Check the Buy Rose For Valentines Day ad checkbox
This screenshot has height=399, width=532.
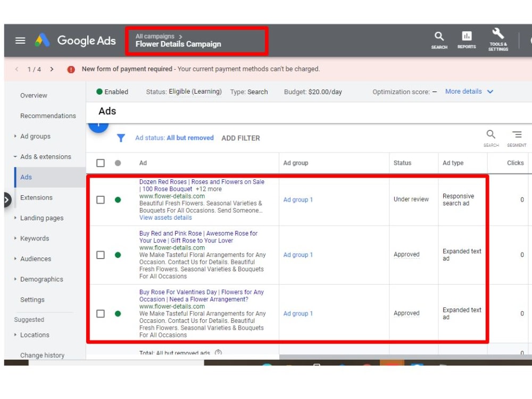(x=101, y=313)
